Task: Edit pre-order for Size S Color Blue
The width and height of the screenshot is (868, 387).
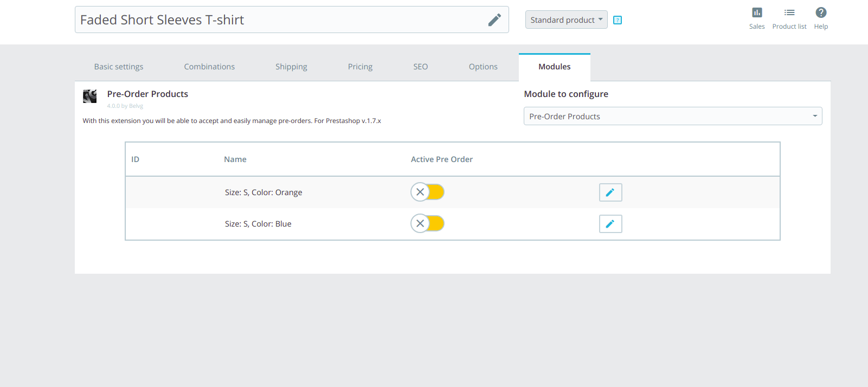Action: (610, 224)
